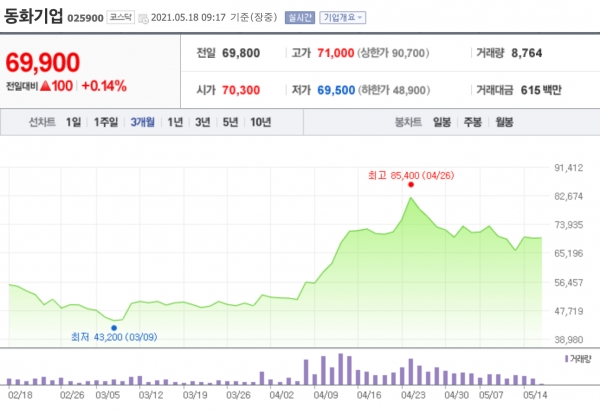
Task: Click the 동화기업 company name
Action: coord(33,16)
